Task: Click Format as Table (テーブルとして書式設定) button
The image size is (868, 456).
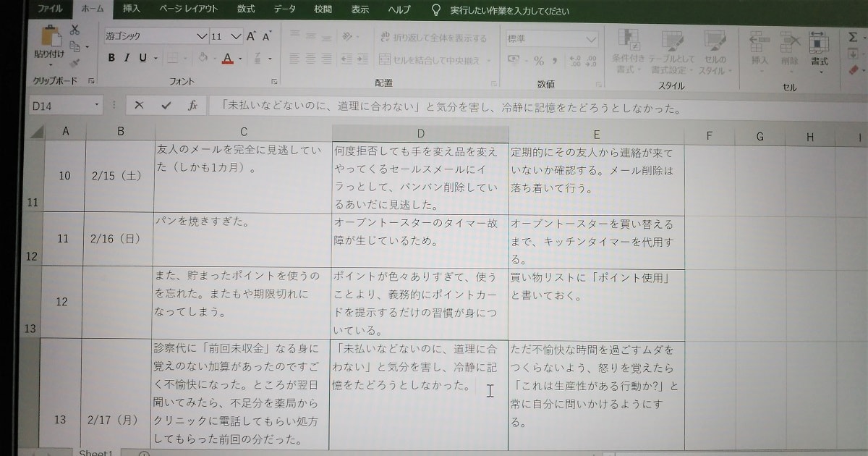Action: (x=672, y=52)
